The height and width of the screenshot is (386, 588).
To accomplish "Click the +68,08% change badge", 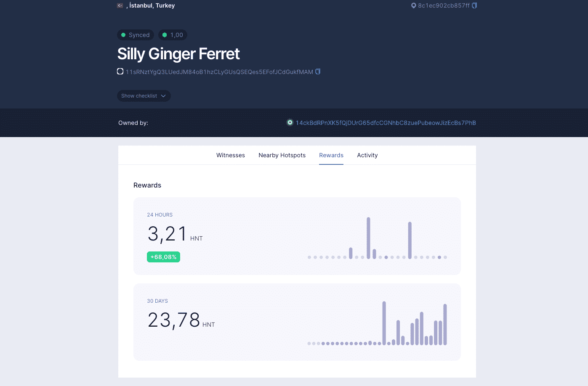I will (163, 257).
